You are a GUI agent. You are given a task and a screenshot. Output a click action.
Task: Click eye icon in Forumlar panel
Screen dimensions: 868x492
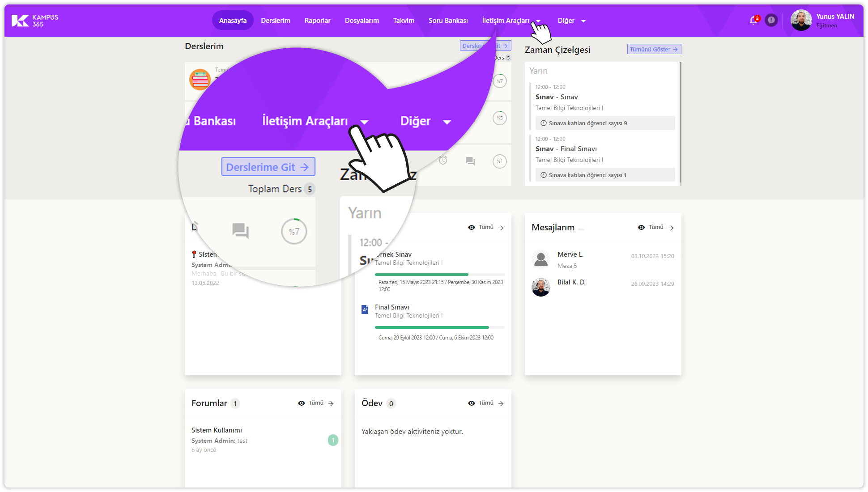[x=301, y=403]
